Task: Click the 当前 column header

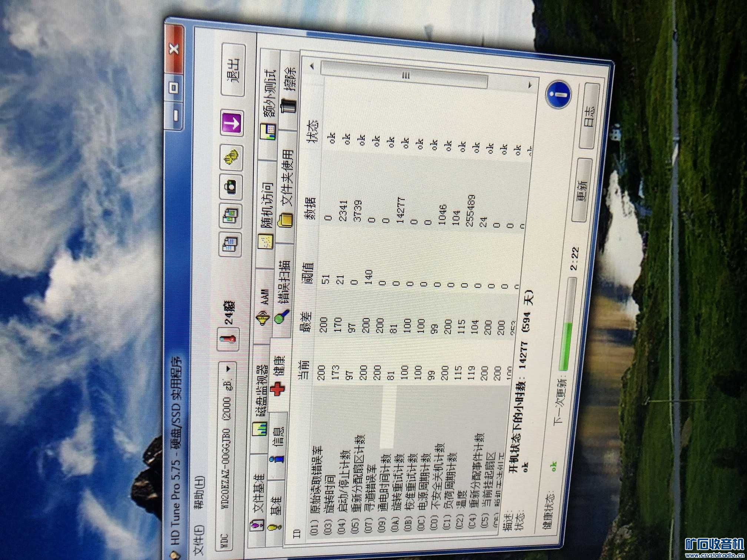Action: (304, 370)
